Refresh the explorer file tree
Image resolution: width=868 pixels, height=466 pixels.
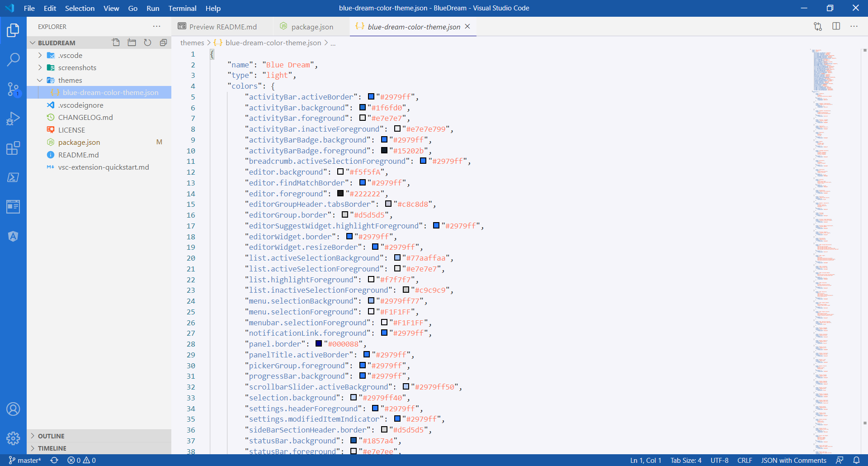point(147,43)
